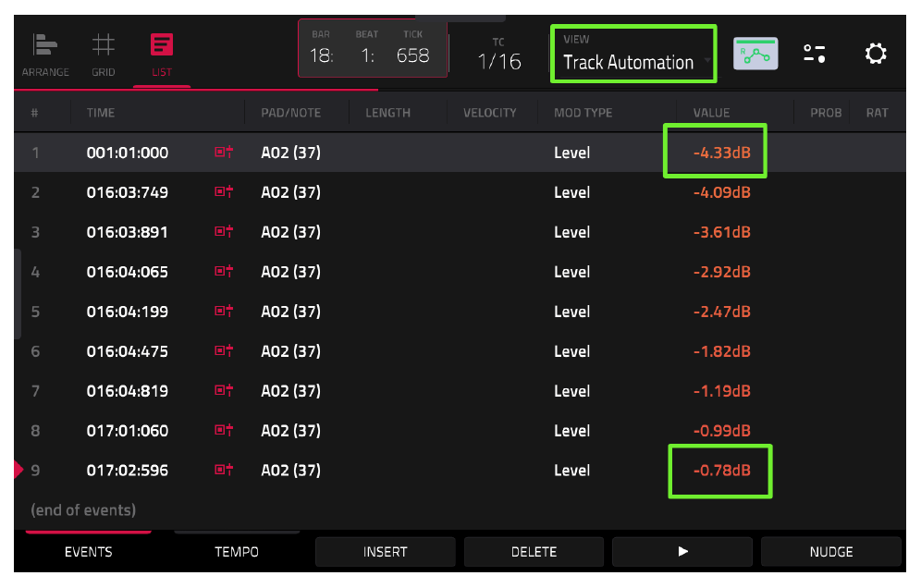Image resolution: width=921 pixels, height=588 pixels.
Task: Select the -3.61dB value
Action: (722, 232)
